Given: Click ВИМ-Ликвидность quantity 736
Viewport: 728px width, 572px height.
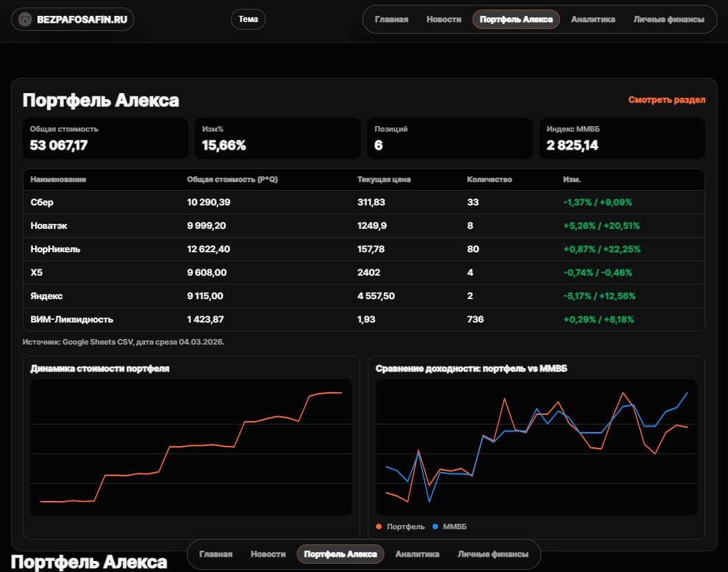Looking at the screenshot, I should click(475, 319).
